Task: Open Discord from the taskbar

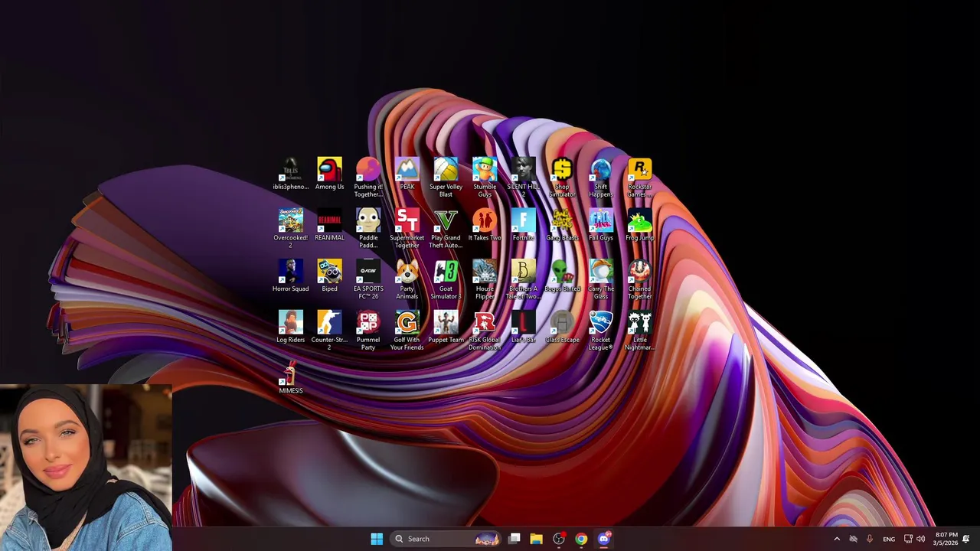Action: 603,539
